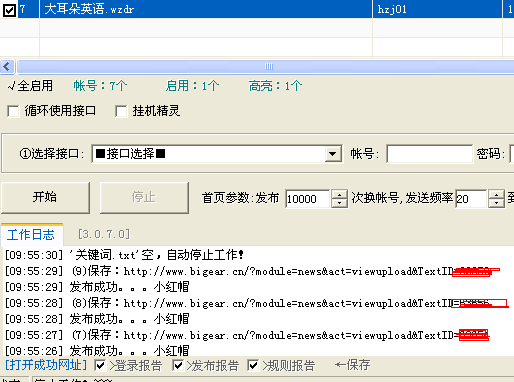Viewport: 514px width, 382px height.
Task: Uncheck the row 7 checkbox for 大耳朵英语.wzdr
Action: (9, 10)
